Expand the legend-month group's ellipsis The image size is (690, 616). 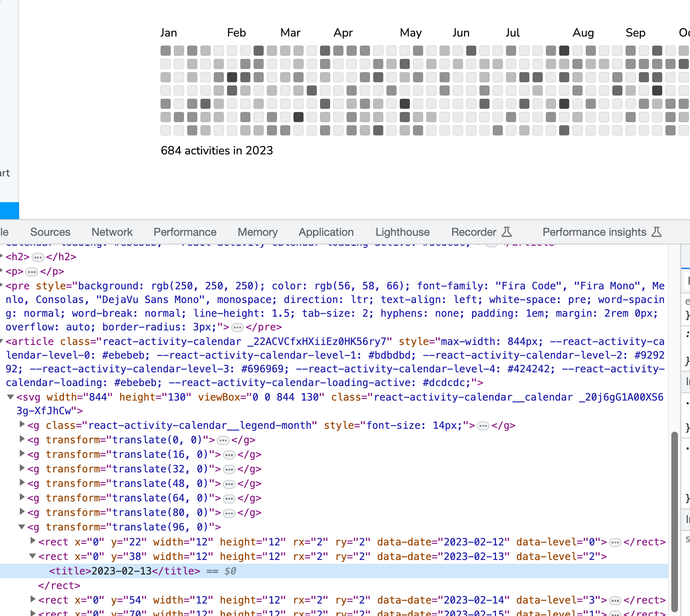tap(483, 425)
